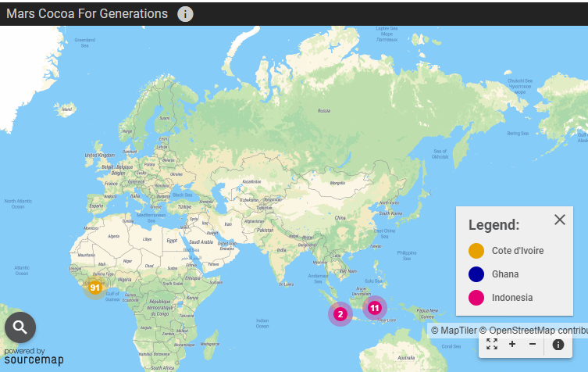Select the 91 cluster marker in West Africa
588x372 pixels.
(x=94, y=288)
